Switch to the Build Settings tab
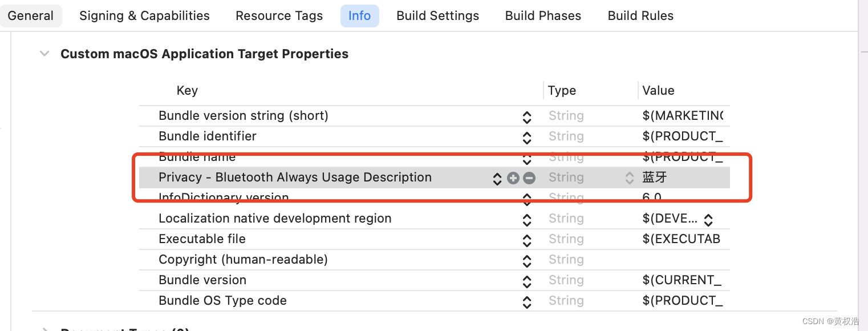This screenshot has height=331, width=868. point(437,15)
